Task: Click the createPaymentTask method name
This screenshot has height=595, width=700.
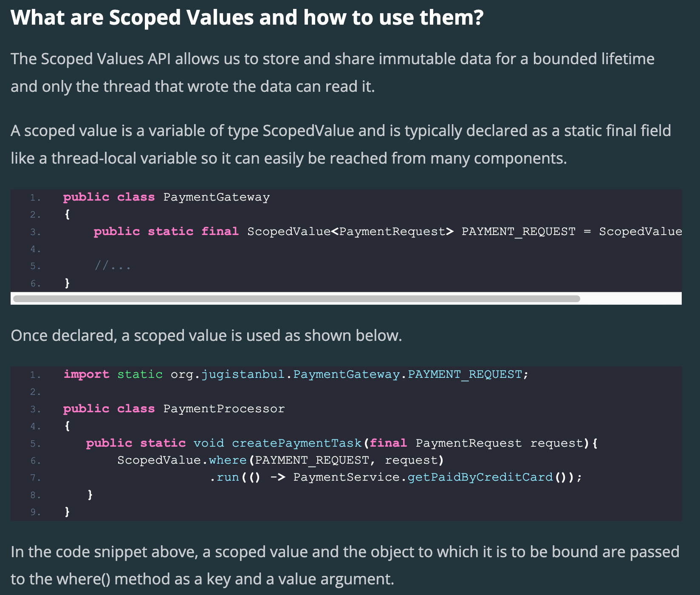Action: tap(296, 443)
